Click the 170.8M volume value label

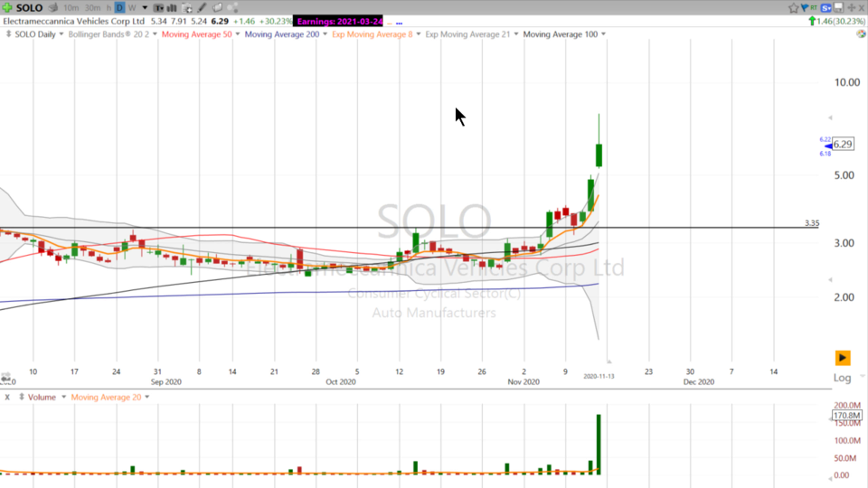[x=847, y=415]
